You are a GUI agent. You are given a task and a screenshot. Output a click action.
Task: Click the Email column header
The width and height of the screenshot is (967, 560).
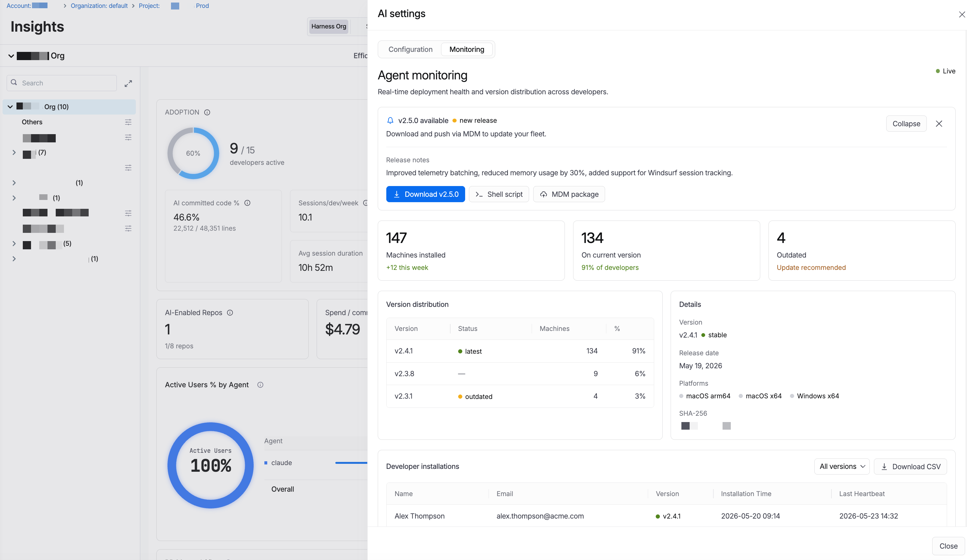point(505,494)
